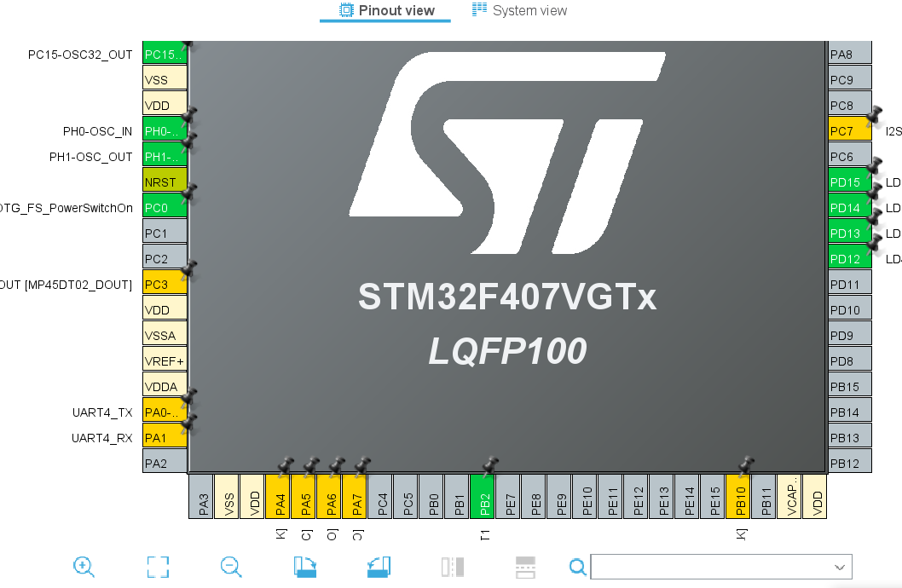The height and width of the screenshot is (588, 902).
Task: Click the PB13 pin
Action: click(850, 437)
